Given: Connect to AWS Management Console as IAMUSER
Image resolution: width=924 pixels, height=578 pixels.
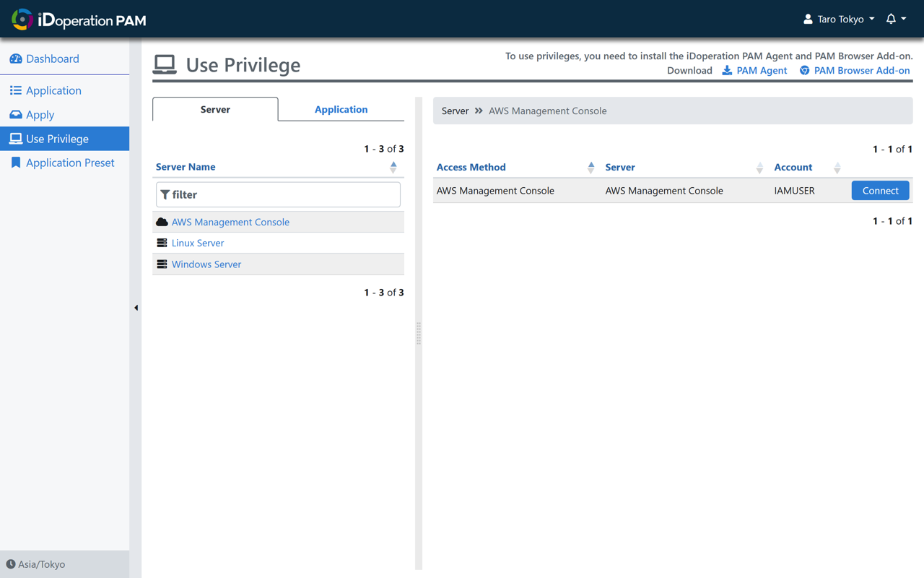Looking at the screenshot, I should pos(880,191).
